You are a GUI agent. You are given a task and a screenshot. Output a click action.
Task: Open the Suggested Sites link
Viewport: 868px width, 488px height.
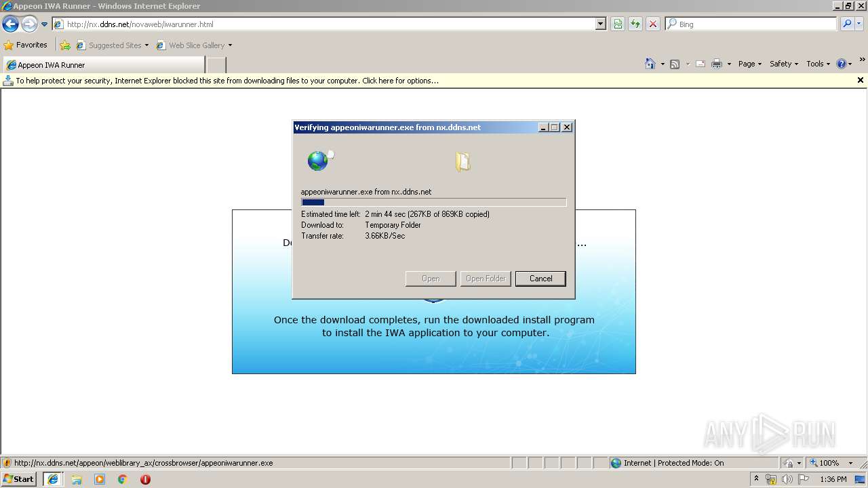(112, 45)
